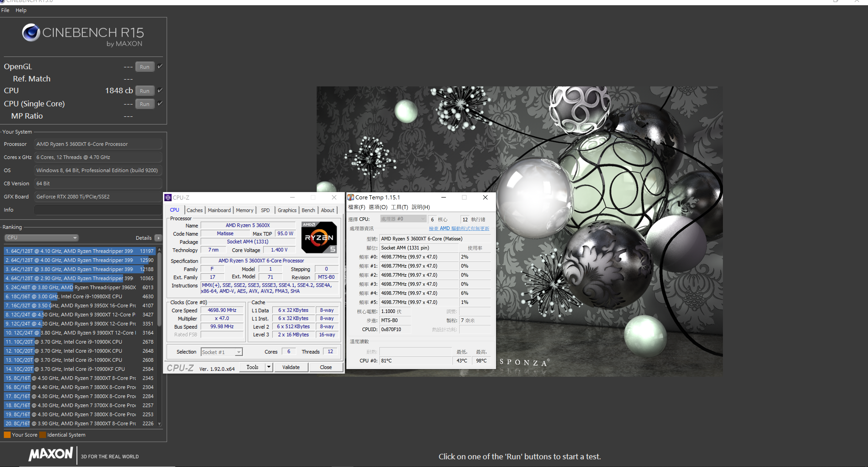This screenshot has height=467, width=868.
Task: Switch to the Caches tab in CPU-Z
Action: [x=195, y=210]
